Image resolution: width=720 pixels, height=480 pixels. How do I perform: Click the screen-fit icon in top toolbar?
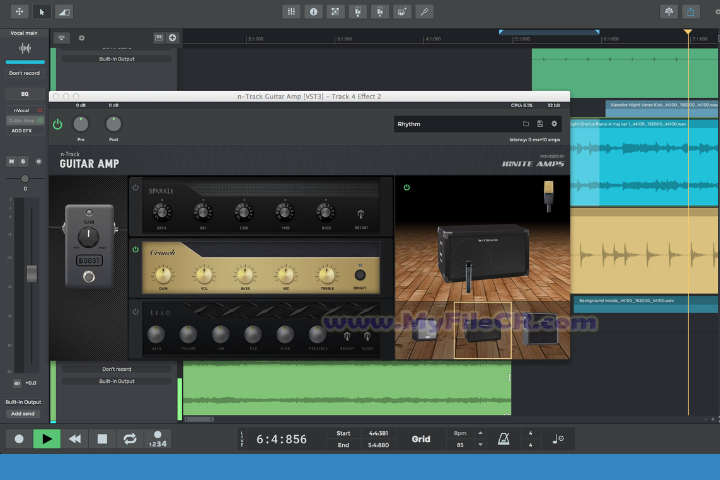335,11
